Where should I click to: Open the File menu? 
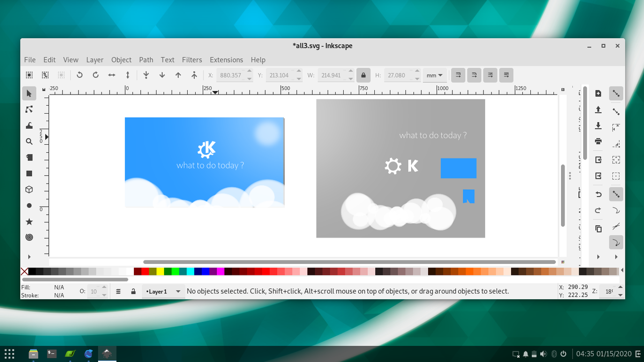click(x=30, y=59)
